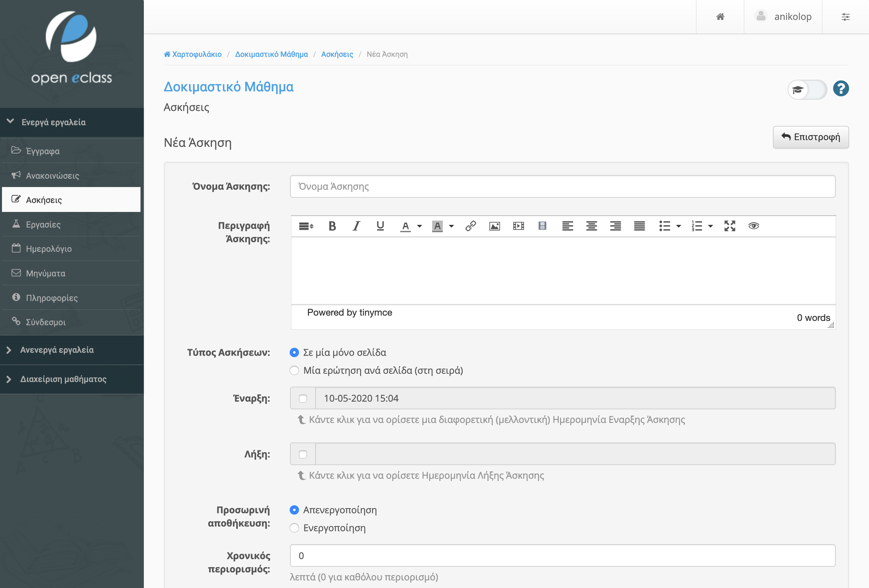Screen dimensions: 869x588
Task: Open help with the question mark icon
Action: 840,89
